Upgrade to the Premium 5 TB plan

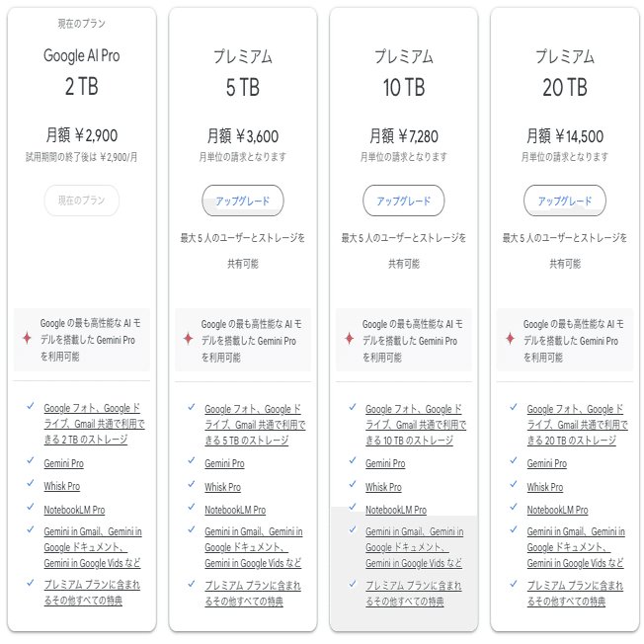click(243, 201)
